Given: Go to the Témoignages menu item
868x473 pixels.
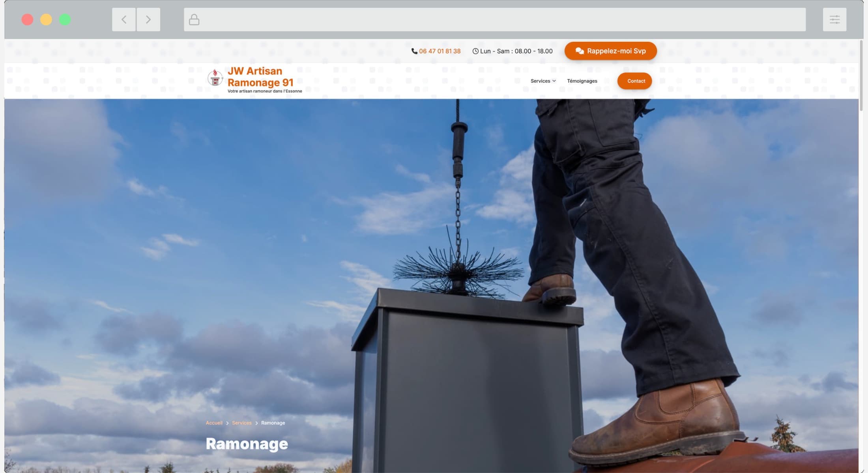Looking at the screenshot, I should (x=582, y=81).
